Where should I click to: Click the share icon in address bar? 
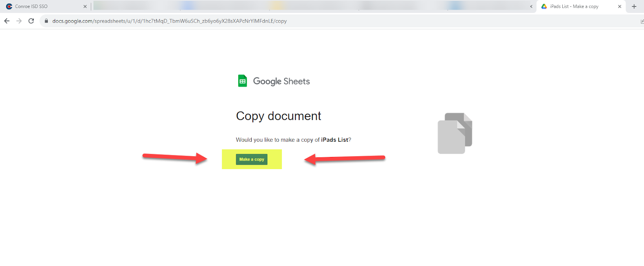[642, 21]
